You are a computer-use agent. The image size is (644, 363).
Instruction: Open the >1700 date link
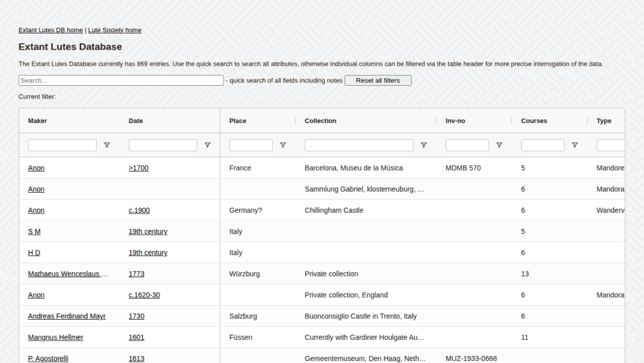[x=138, y=168]
